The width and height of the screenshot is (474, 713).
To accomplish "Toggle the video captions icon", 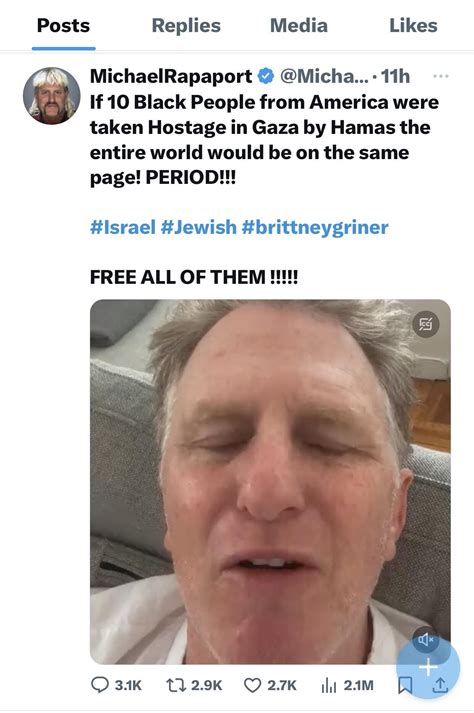I will [426, 324].
